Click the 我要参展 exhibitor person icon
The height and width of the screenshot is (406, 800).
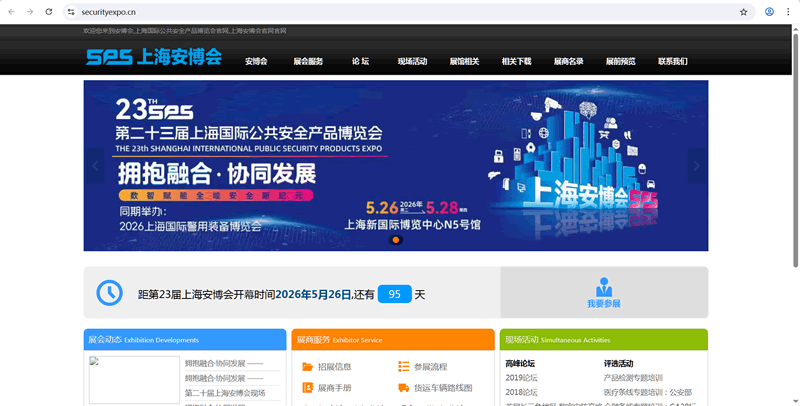click(x=604, y=286)
